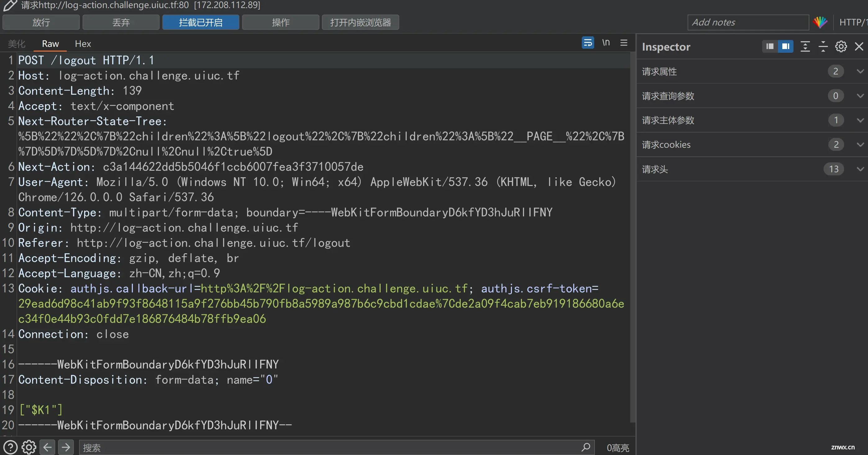Screen dimensions: 868x455
Task: Switch Inspector to left-column layout icon
Action: (770, 47)
